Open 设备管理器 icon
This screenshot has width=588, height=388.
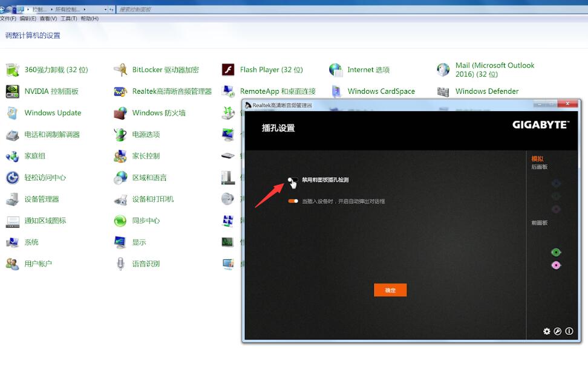point(12,199)
